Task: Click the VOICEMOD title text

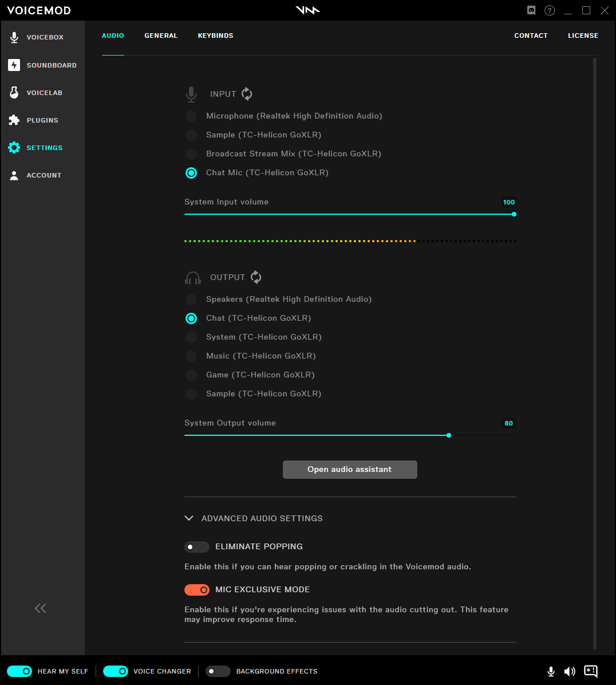Action: 39,10
